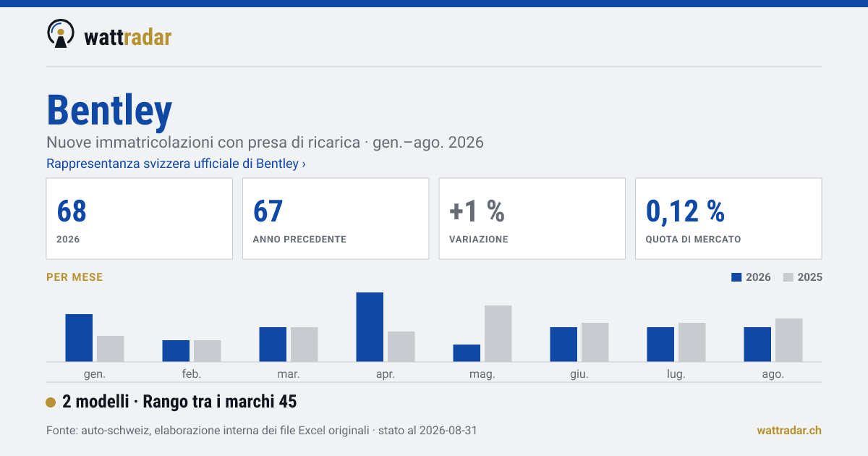
Task: Click the feb. month axis label
Action: pos(192,374)
